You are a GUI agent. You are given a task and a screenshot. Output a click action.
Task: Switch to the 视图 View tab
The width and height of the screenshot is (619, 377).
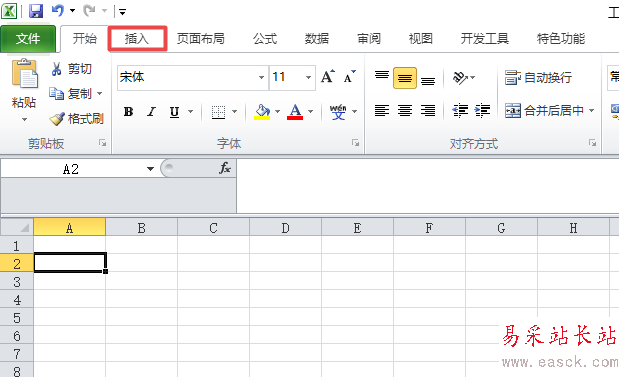click(x=421, y=39)
